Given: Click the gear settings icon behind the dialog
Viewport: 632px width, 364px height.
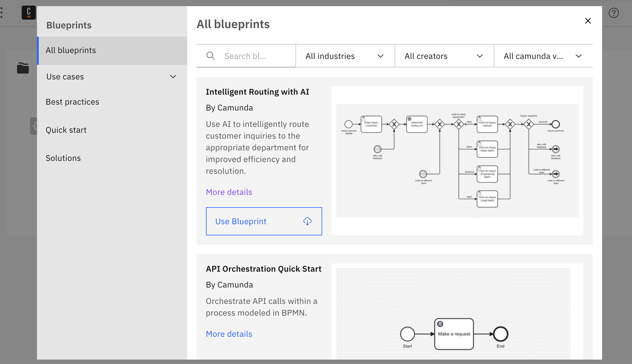Looking at the screenshot, I should 35,126.
